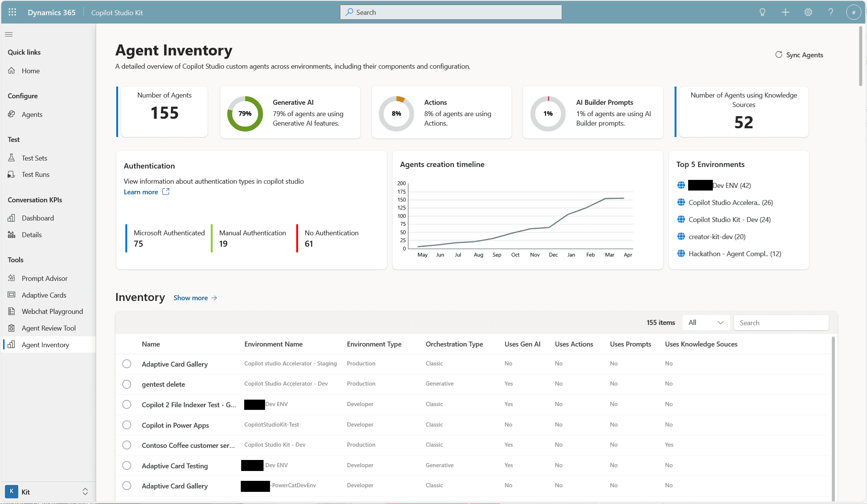Click the Details bar chart icon
The height and width of the screenshot is (504, 867).
point(11,235)
